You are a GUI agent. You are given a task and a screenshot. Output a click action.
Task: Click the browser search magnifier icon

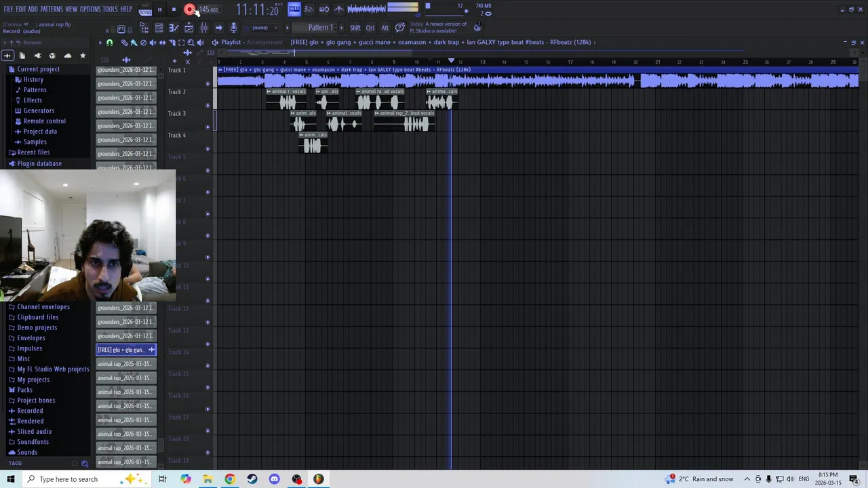85,464
